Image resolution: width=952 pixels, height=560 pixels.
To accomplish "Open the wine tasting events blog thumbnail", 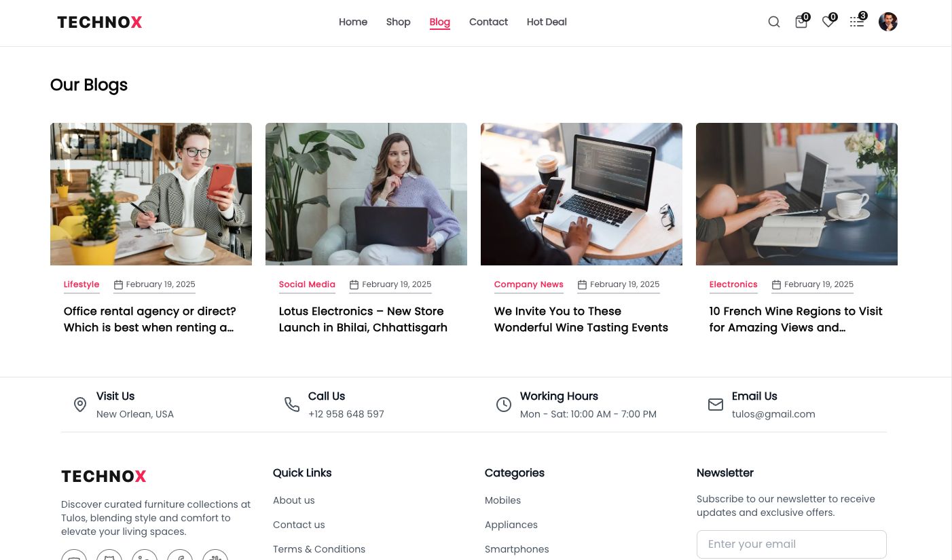I will click(581, 194).
